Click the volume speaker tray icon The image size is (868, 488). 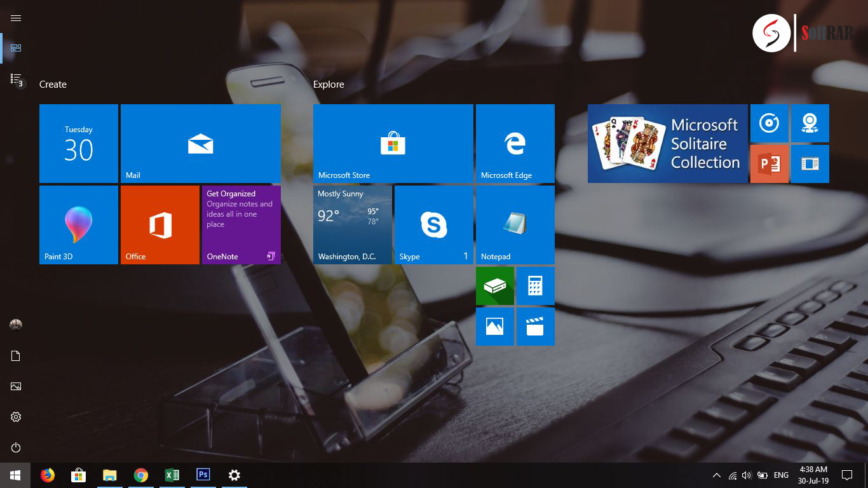tap(747, 475)
